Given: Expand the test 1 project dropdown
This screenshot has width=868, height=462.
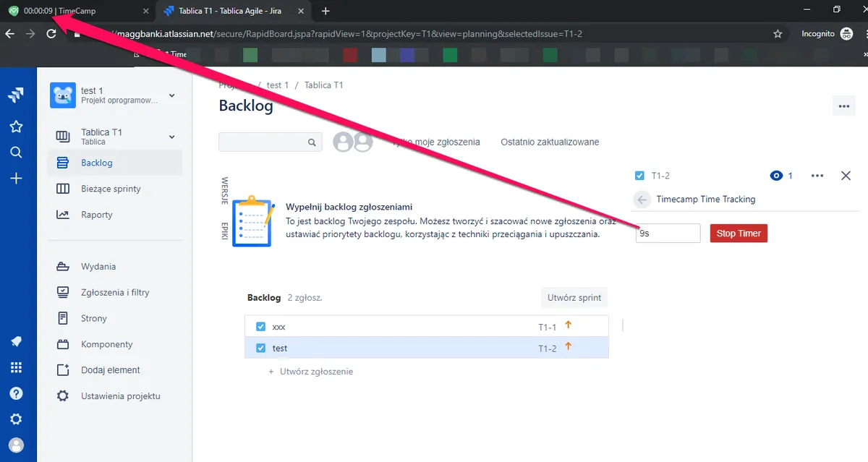Looking at the screenshot, I should 171,95.
